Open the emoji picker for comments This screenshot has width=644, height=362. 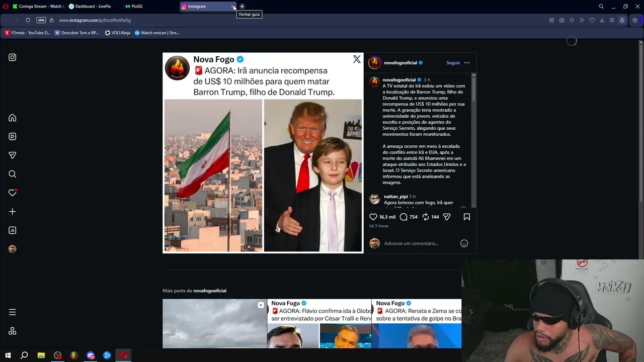tap(464, 243)
